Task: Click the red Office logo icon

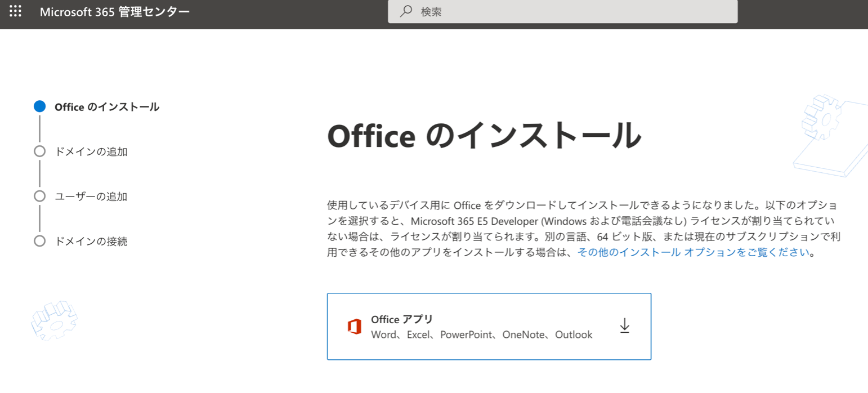Action: click(354, 327)
